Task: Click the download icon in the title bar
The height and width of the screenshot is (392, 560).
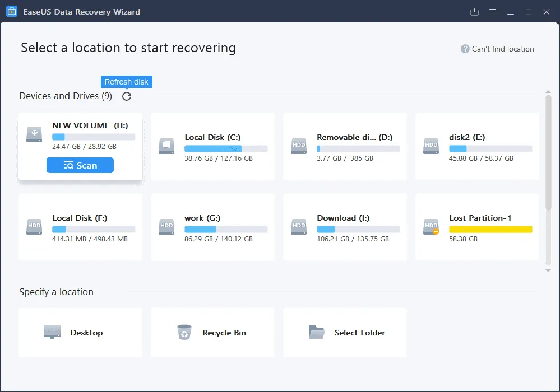Action: (474, 11)
